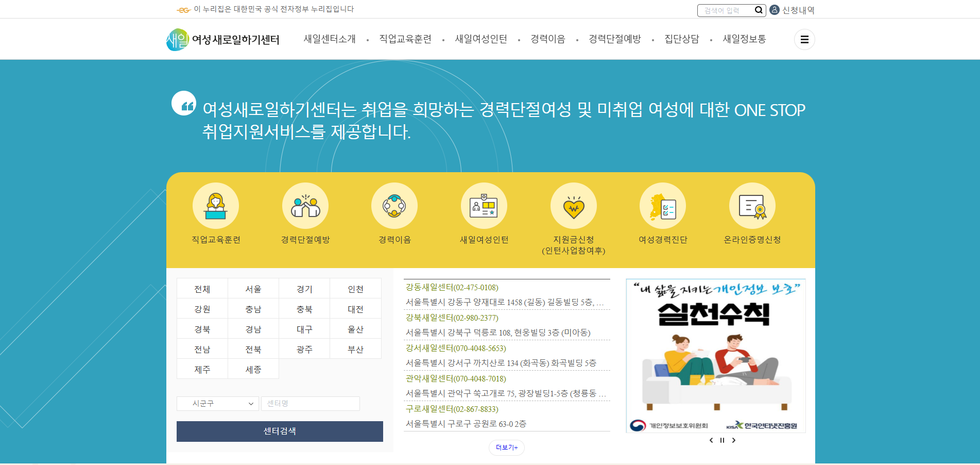Click the 더보기+ button
The image size is (980, 465).
[x=506, y=447]
